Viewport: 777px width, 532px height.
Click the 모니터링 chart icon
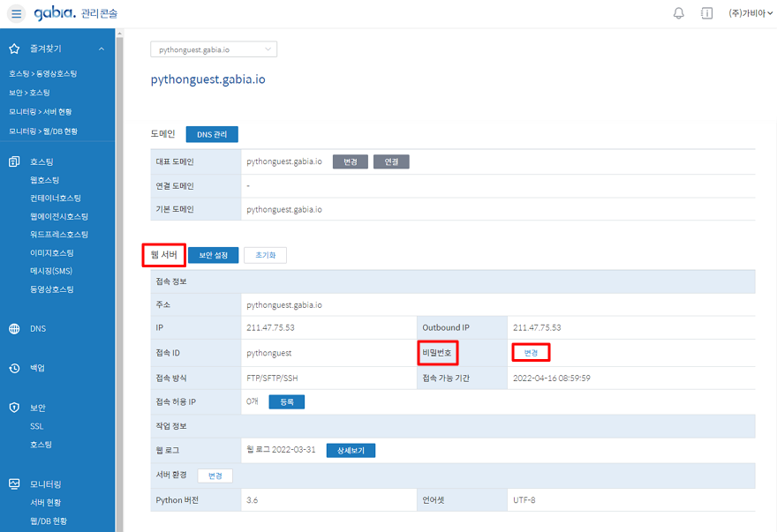pos(14,484)
